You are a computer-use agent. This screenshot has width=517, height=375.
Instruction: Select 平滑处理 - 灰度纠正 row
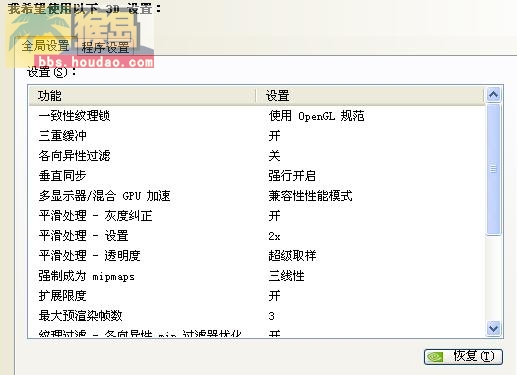(257, 216)
